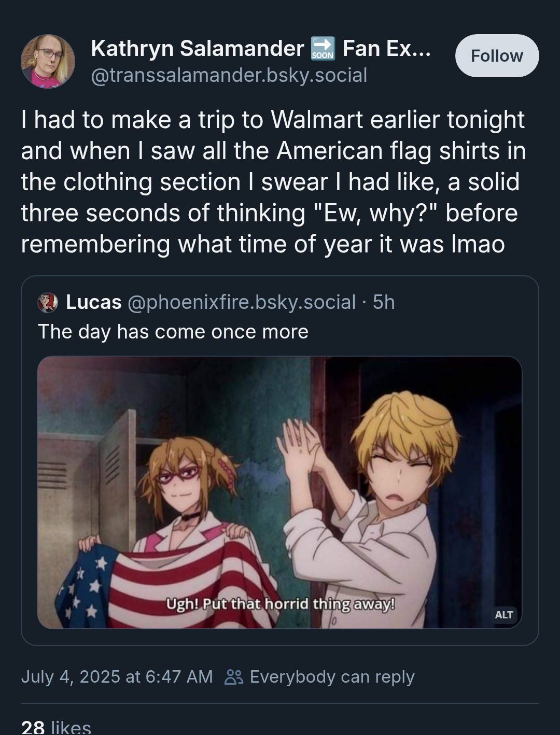
Task: Open the Lucas display name link
Action: point(94,302)
